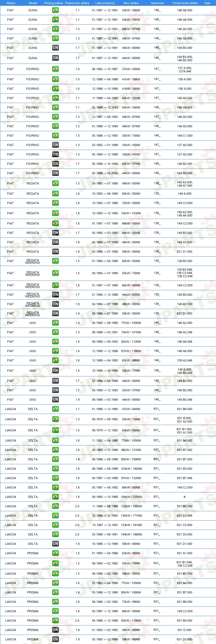Screen dimensions: 216x644
Task: Click engine codes 831 B1.048, 138 C2.048
Action: coord(185,564)
